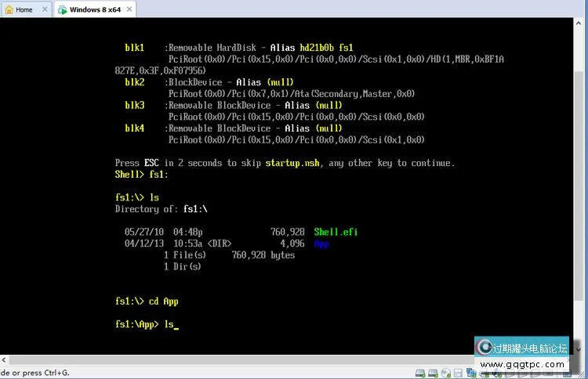
Task: Click the Home tab house icon
Action: pyautogui.click(x=9, y=9)
